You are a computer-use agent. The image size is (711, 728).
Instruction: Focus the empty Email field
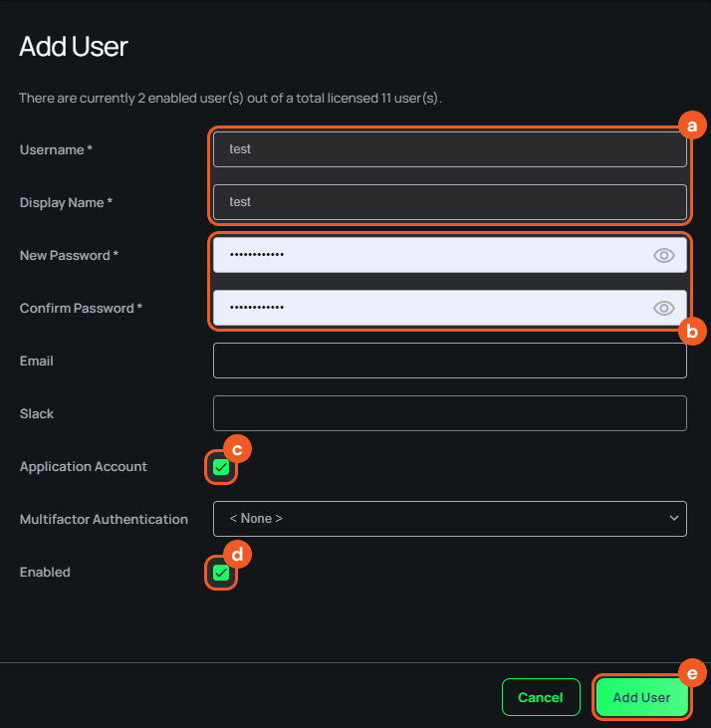coord(449,361)
